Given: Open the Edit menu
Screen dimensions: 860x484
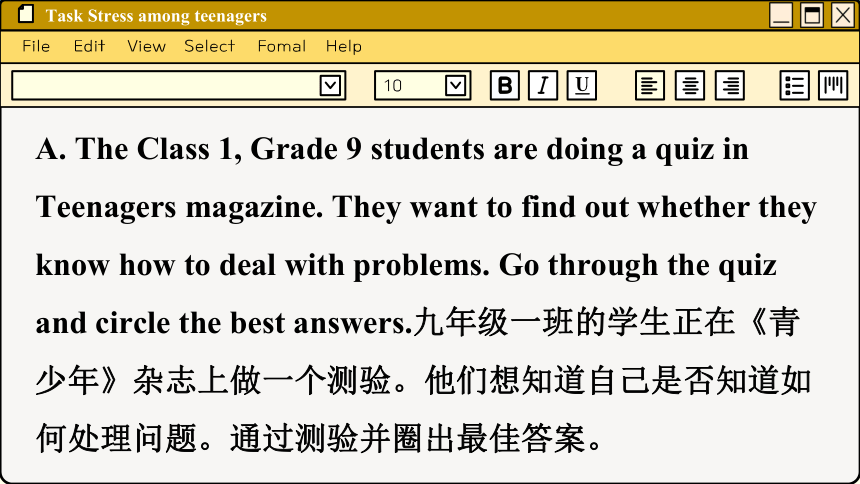Looking at the screenshot, I should (x=89, y=46).
